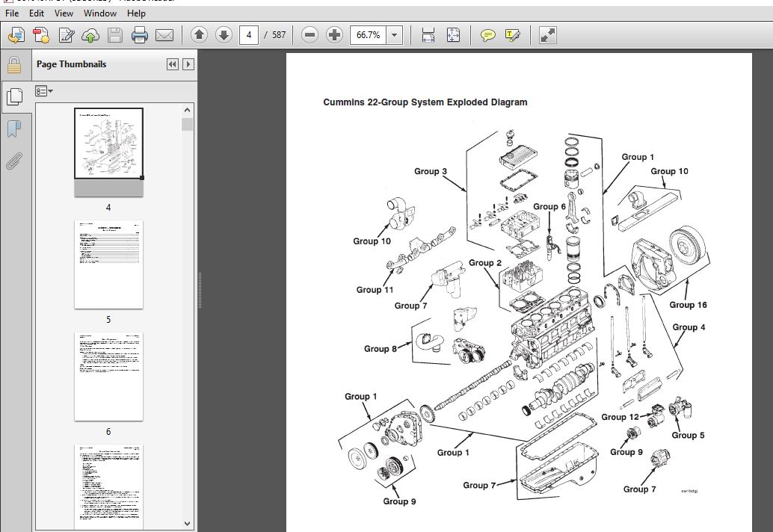Click the security lock icon in sidebar
This screenshot has height=532, width=773.
(14, 65)
